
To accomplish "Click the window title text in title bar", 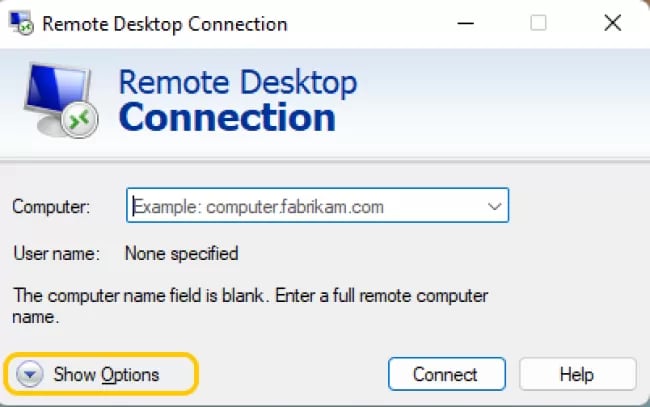I will (165, 24).
